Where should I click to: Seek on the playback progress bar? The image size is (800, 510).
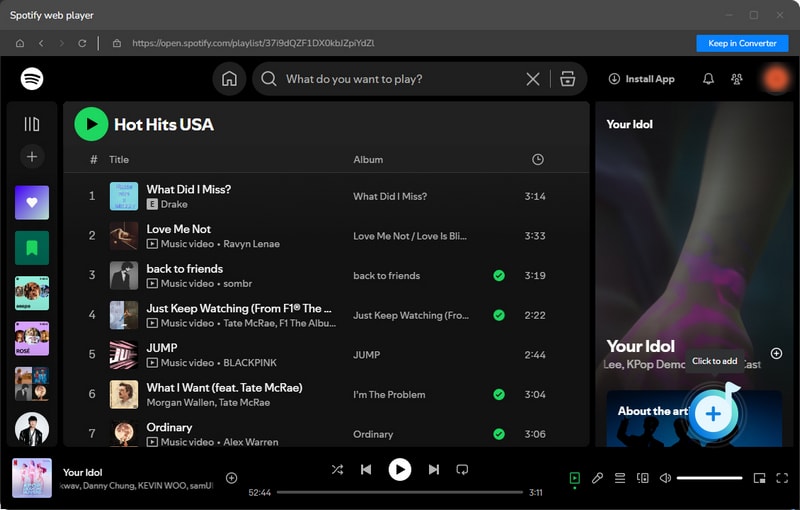399,492
